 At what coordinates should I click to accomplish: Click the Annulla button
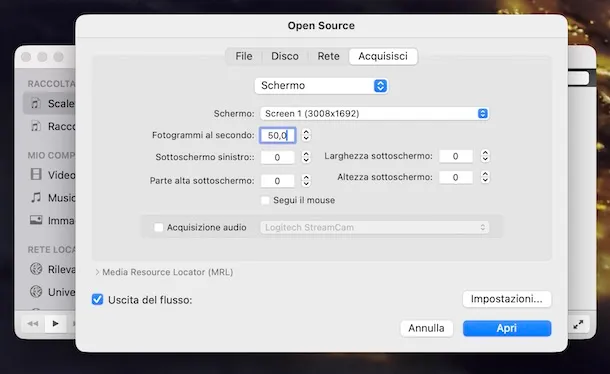426,328
